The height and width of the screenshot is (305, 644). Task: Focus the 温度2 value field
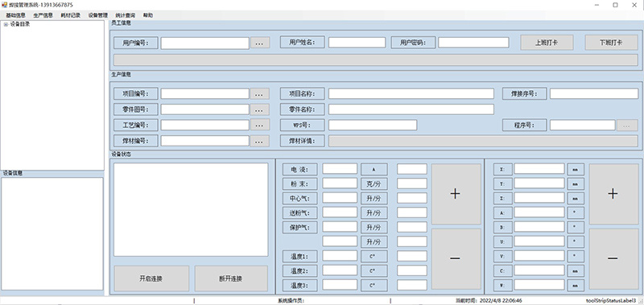340,270
